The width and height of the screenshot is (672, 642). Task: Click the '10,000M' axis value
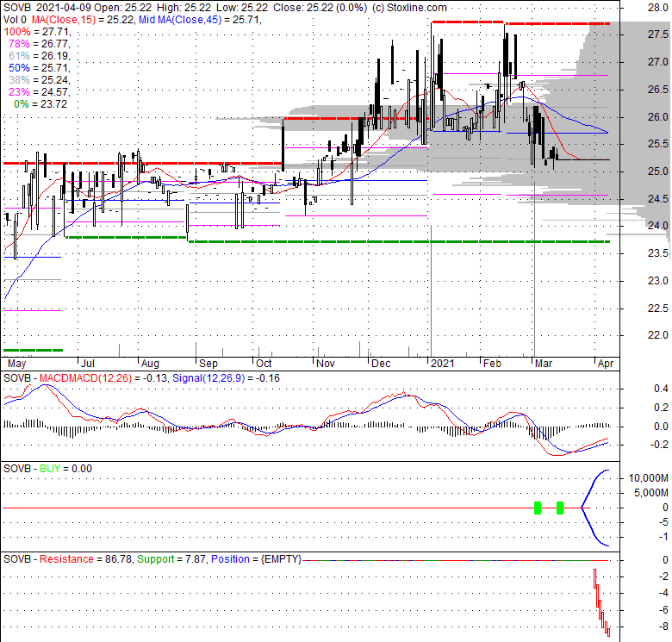(649, 478)
